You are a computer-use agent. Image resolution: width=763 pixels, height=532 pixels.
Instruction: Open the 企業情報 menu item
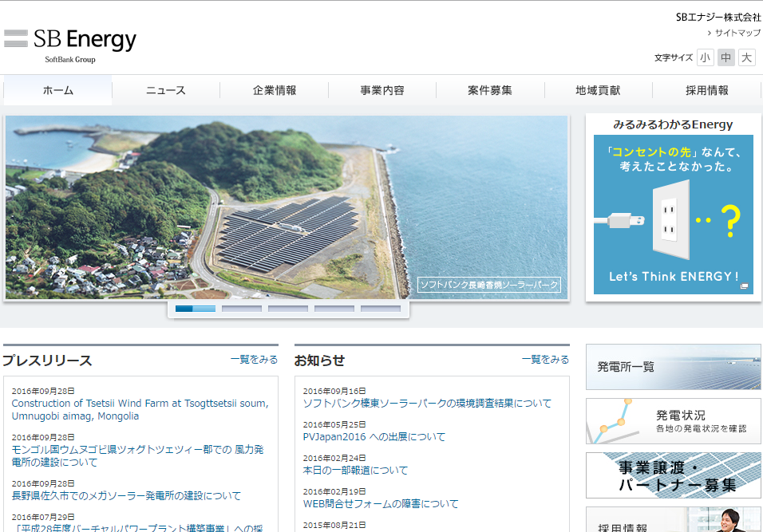click(x=275, y=90)
